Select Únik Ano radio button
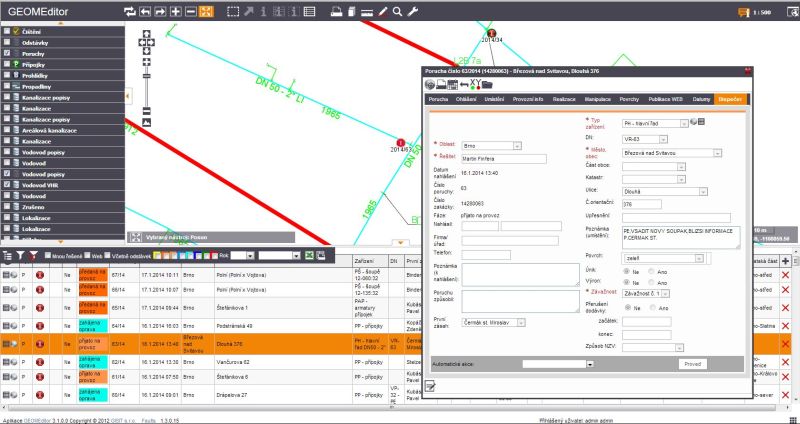 652,271
